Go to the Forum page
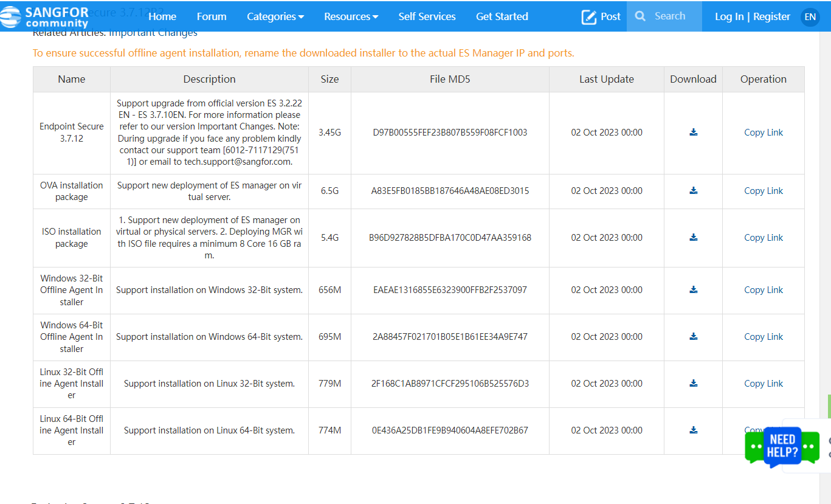The image size is (831, 504). (x=212, y=16)
